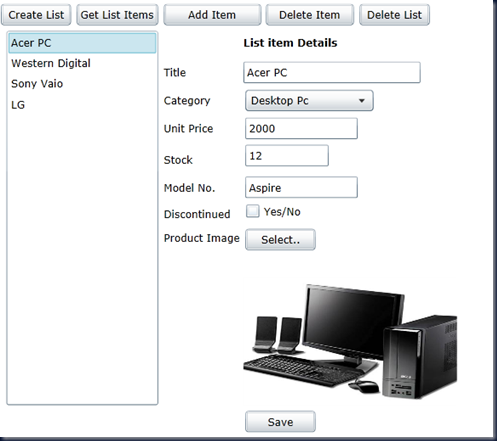Click the Add Item button
Viewport: 497px width, 441px height.
212,15
